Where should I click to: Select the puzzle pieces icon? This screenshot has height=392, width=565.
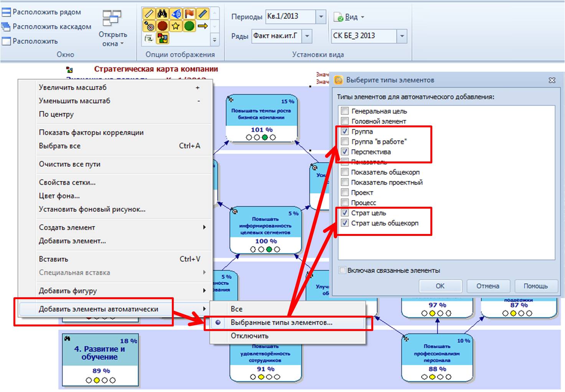tap(162, 38)
